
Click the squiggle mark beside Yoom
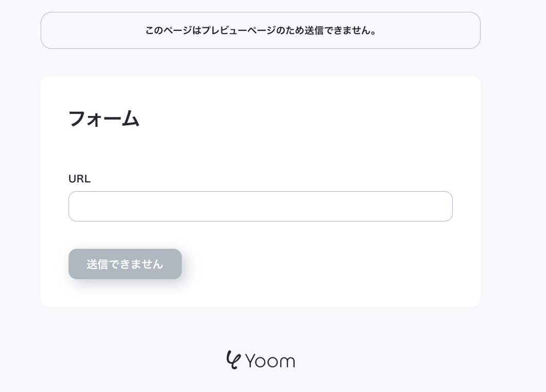point(233,360)
